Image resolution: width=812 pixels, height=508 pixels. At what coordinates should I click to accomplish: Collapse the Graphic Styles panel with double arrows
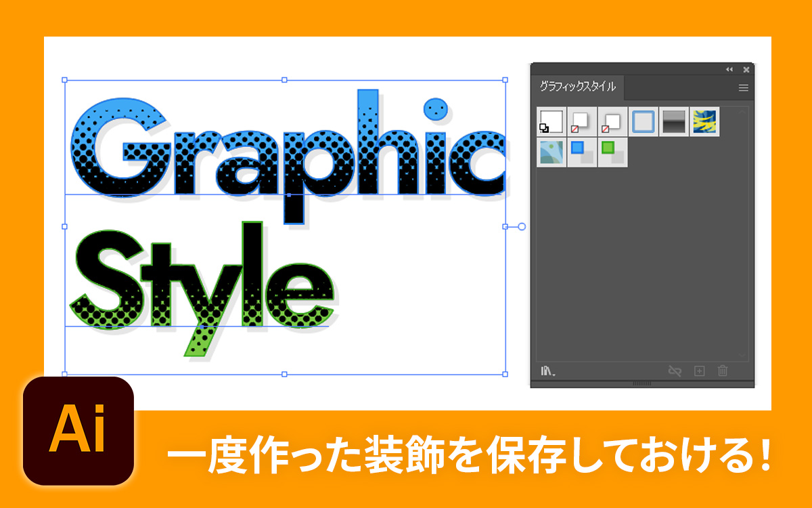tap(729, 69)
